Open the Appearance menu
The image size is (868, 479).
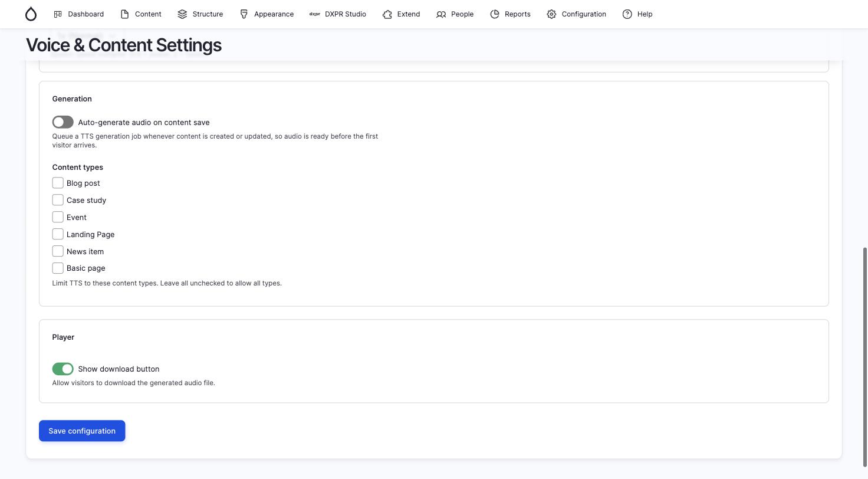tap(267, 14)
